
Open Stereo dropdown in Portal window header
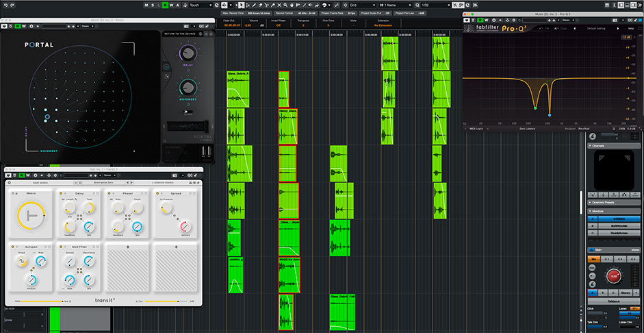pos(87,26)
